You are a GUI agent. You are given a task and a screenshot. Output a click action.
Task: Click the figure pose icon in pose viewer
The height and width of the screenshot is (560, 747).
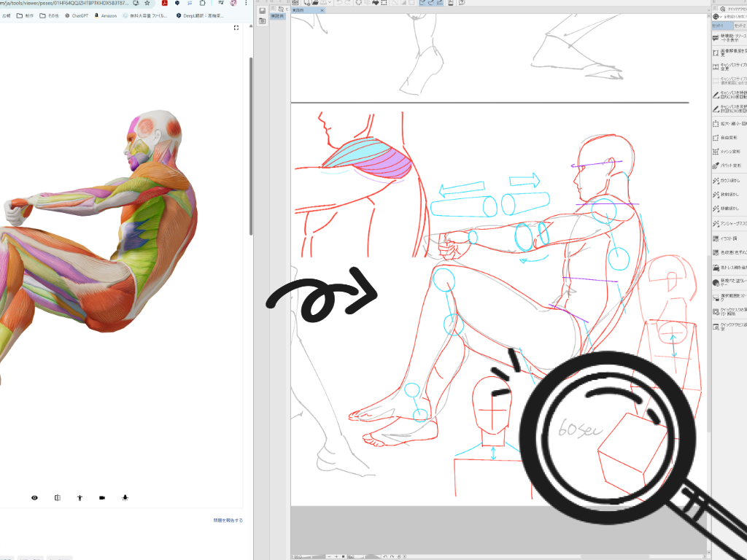tap(80, 497)
